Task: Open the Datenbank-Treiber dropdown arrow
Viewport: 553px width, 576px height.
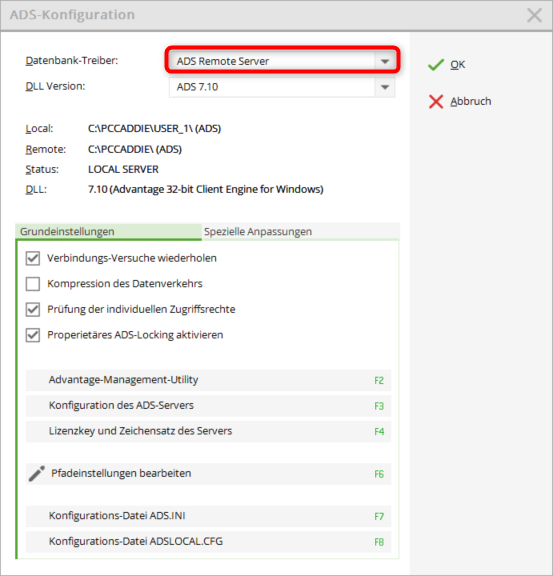Action: [x=385, y=61]
